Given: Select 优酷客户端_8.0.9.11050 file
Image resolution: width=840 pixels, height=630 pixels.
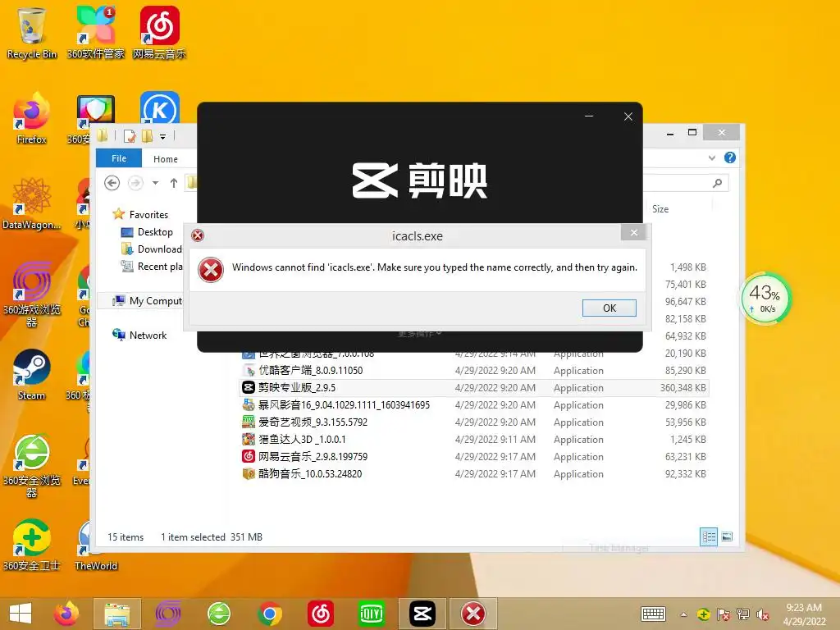Looking at the screenshot, I should (311, 371).
